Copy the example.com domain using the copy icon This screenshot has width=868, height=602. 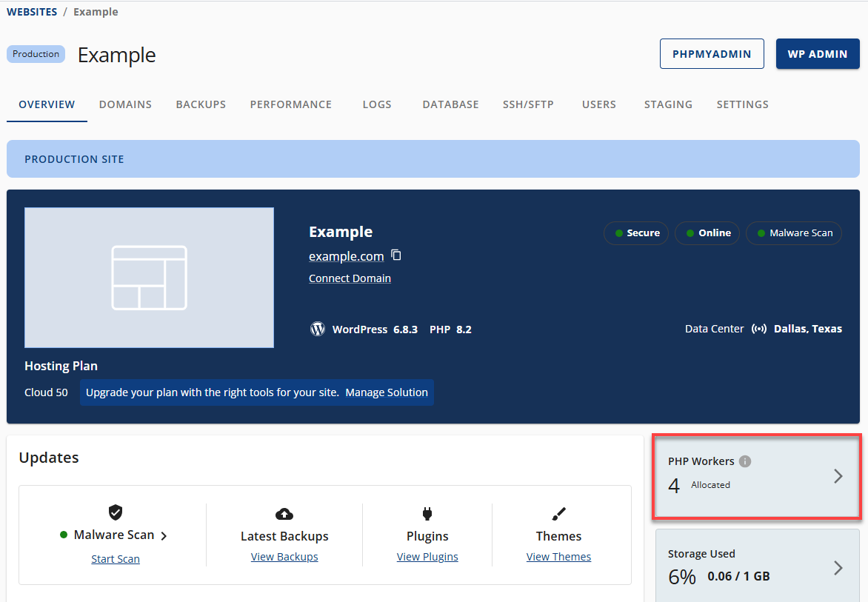395,255
